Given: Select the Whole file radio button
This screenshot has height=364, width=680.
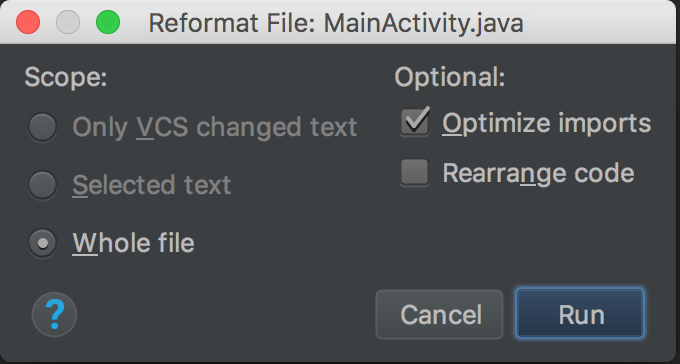Looking at the screenshot, I should coord(42,243).
